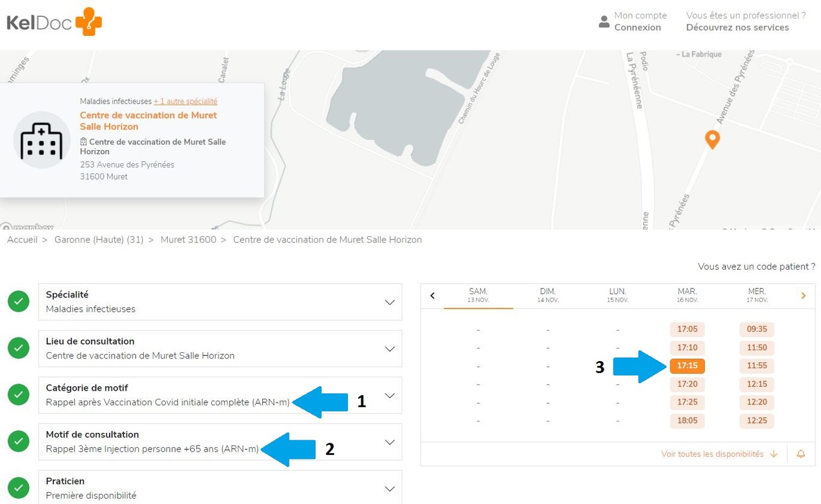Viewport: 821px width, 504px height.
Task: Go to previous dates with left arrow
Action: pos(433,295)
